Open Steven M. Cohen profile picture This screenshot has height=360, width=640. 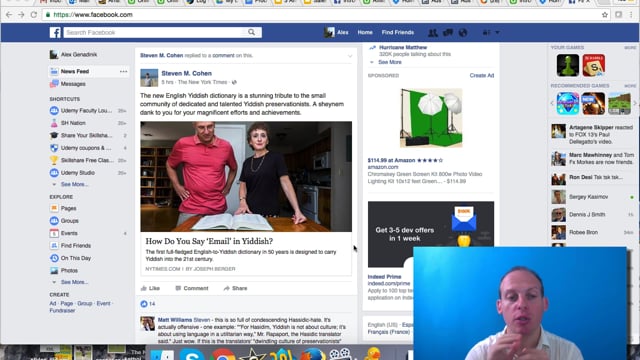point(149,78)
